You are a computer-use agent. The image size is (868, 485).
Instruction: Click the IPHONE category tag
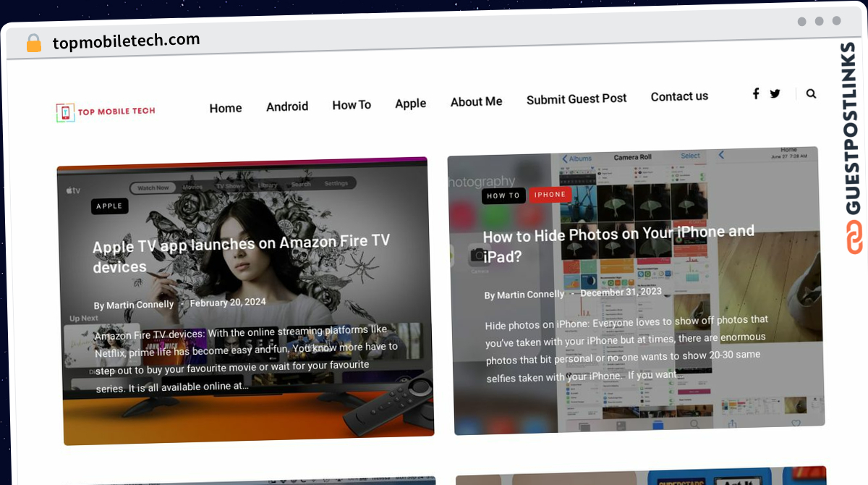point(550,194)
